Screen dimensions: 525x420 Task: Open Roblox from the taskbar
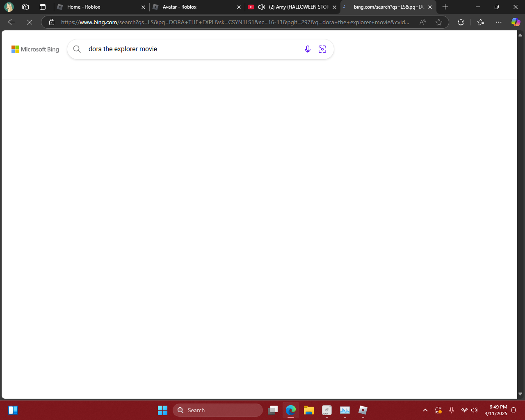pos(363,410)
